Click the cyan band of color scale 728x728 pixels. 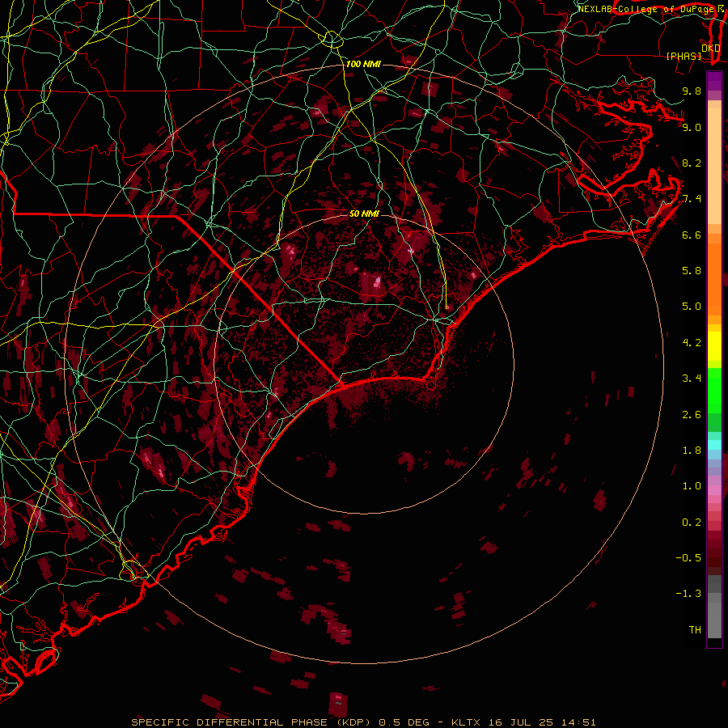[x=714, y=445]
